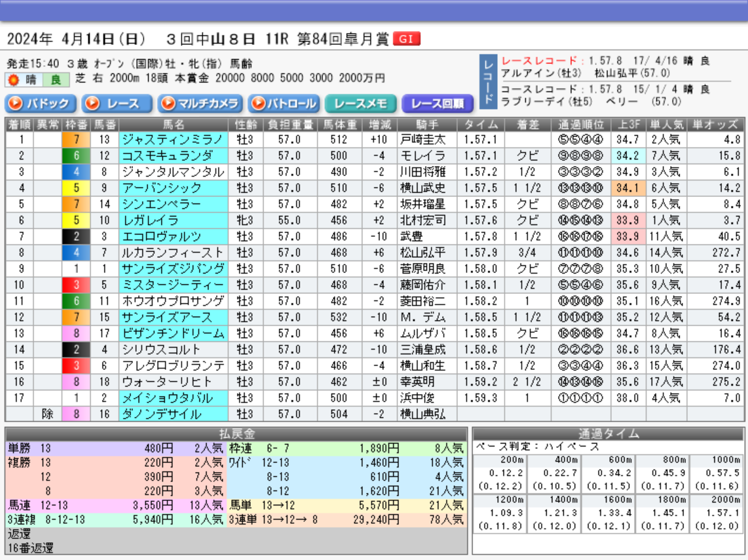The image size is (748, 560).
Task: Click the 3連複 8-12-13 combination
Action: click(65, 520)
